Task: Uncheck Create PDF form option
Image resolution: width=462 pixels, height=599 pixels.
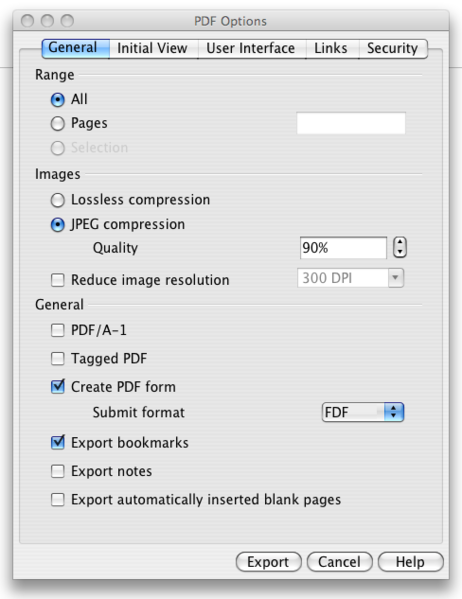Action: coord(58,387)
